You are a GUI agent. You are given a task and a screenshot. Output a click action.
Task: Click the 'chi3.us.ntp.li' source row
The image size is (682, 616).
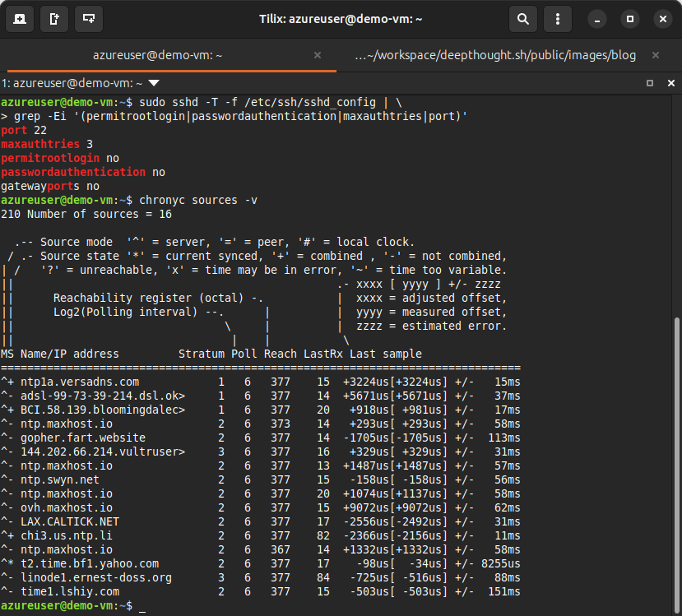point(261,535)
